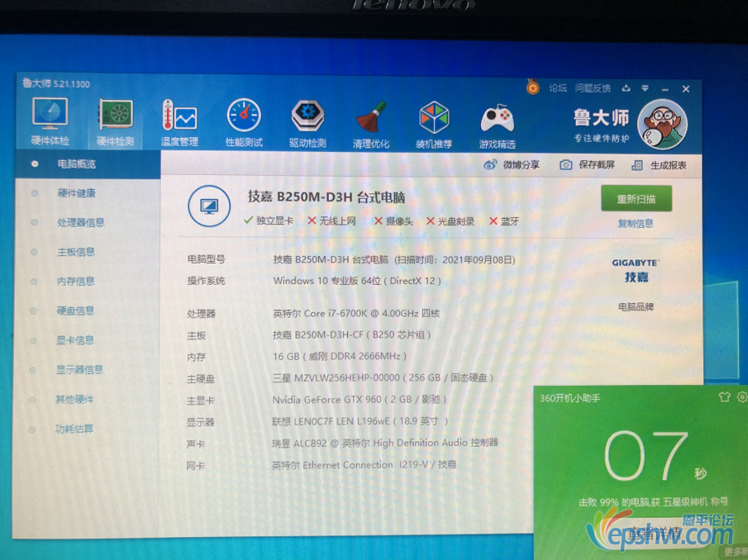748x560 pixels.
Task: Click the 电脑品牌 label under the logo
Action: [x=636, y=306]
